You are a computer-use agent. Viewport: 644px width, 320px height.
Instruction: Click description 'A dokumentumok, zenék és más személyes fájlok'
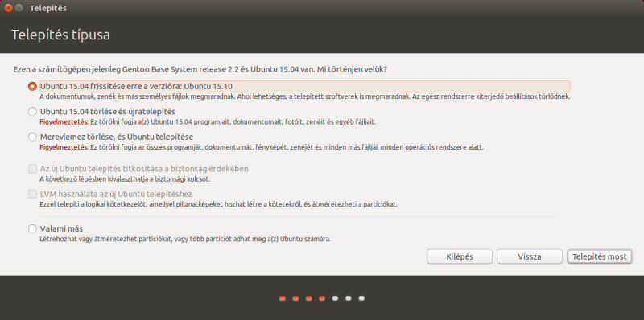coord(305,97)
